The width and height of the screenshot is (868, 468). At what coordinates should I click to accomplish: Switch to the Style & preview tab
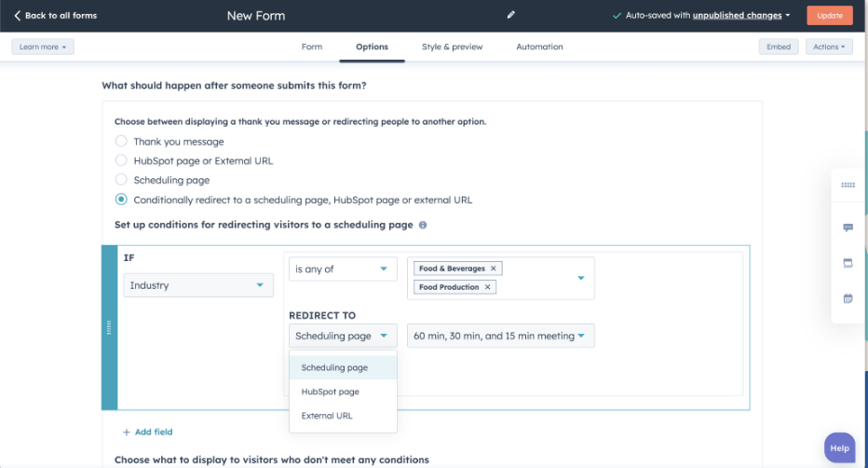[454, 47]
